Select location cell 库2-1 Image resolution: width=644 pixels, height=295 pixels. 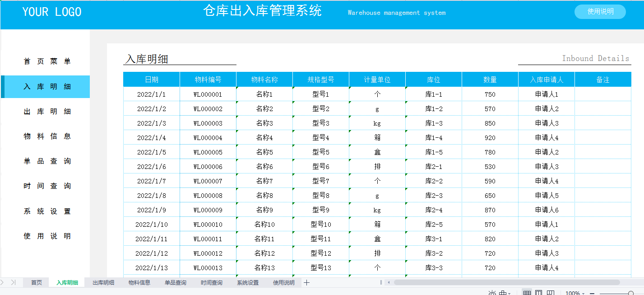click(434, 167)
